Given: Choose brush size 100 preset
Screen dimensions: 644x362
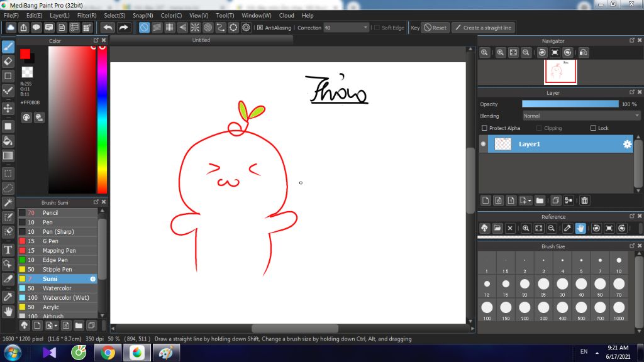Looking at the screenshot, I should [x=487, y=309].
